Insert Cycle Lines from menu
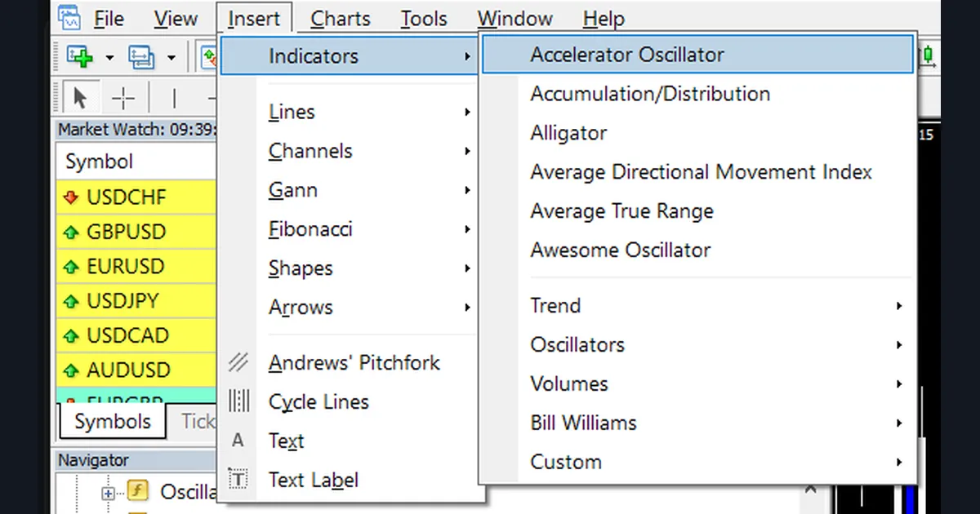The width and height of the screenshot is (980, 514). pos(352,401)
